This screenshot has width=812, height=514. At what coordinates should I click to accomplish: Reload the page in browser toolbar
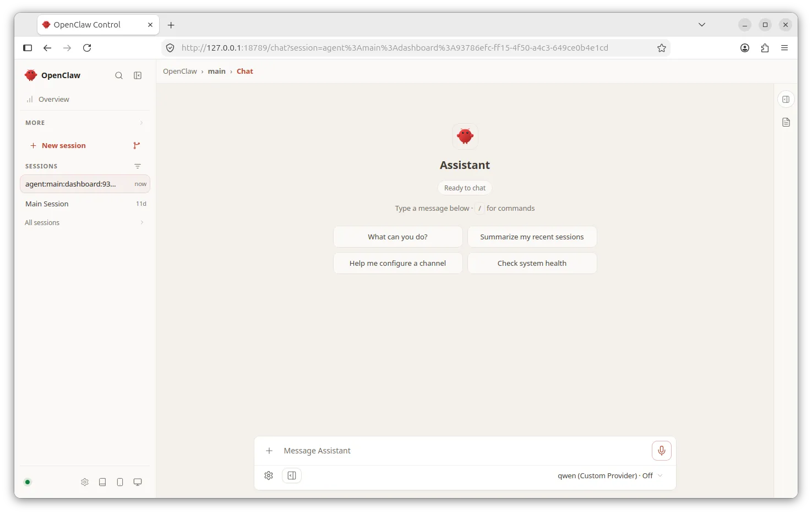(x=87, y=48)
